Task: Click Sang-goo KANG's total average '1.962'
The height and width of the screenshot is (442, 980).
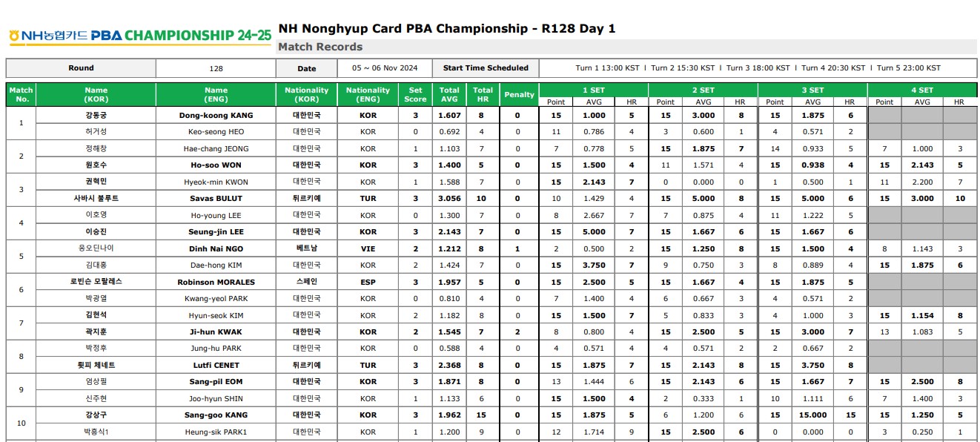Action: [x=449, y=415]
